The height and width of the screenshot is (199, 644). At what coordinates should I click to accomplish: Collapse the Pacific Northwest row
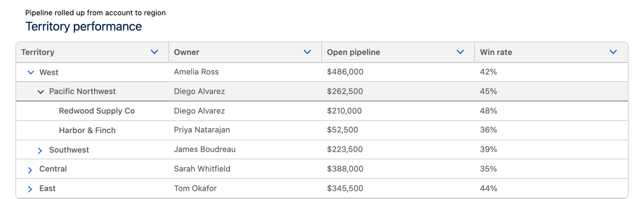40,92
